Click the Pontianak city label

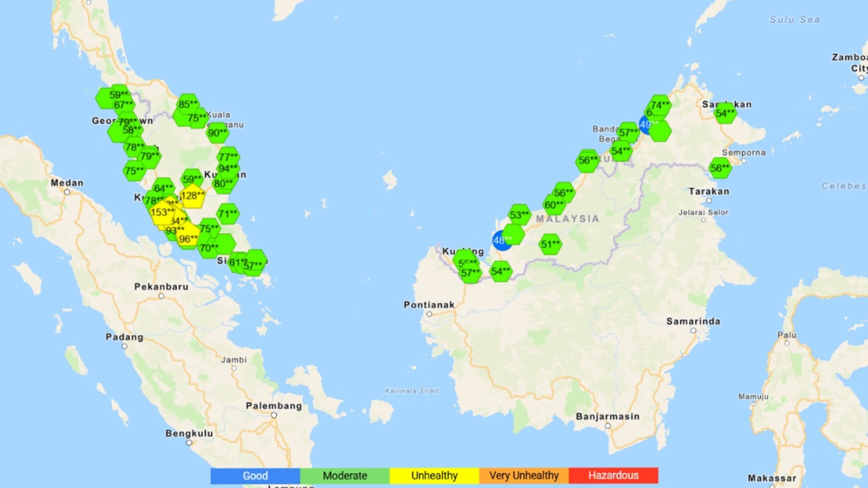tap(429, 305)
